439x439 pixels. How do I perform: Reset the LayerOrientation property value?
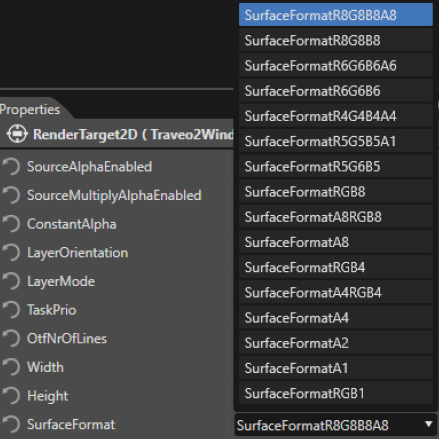[x=11, y=252]
